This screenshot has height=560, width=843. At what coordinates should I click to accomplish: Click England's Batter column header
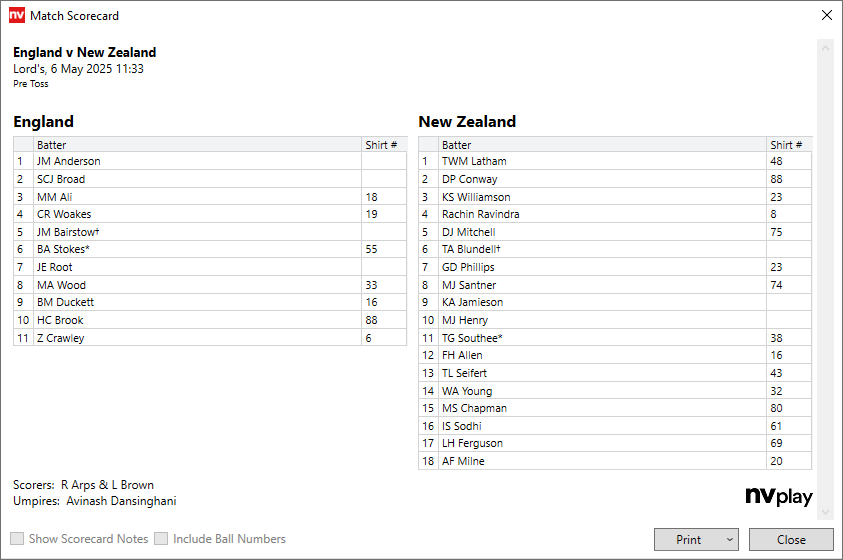[197, 145]
